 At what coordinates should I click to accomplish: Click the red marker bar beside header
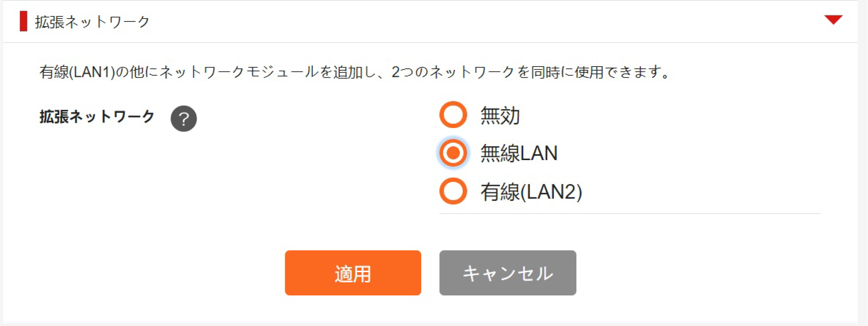click(x=23, y=21)
